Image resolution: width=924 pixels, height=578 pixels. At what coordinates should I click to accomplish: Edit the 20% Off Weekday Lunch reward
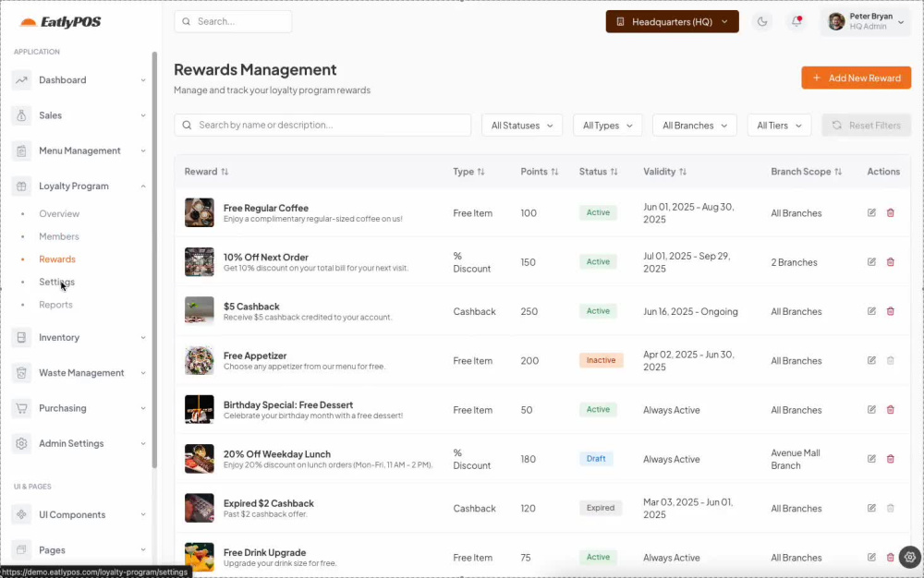tap(871, 459)
